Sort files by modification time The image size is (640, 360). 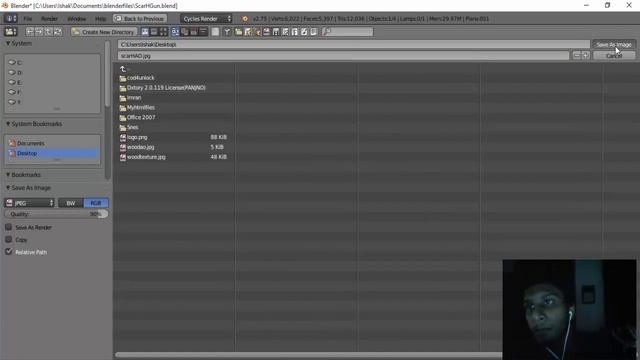[x=194, y=32]
